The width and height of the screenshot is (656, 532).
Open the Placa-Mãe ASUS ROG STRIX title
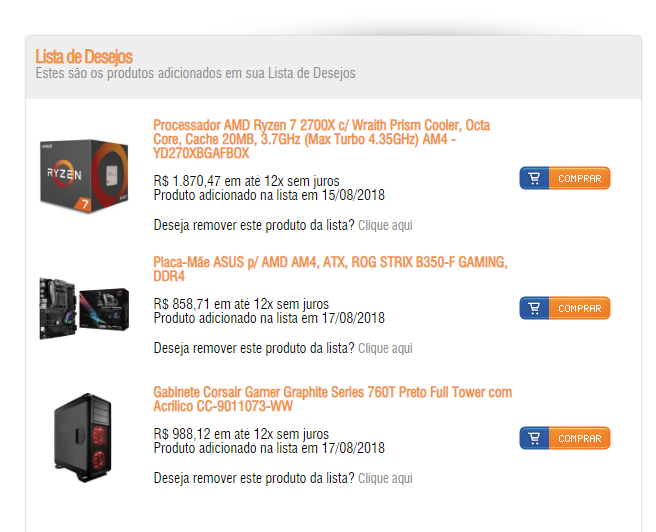pos(330,269)
